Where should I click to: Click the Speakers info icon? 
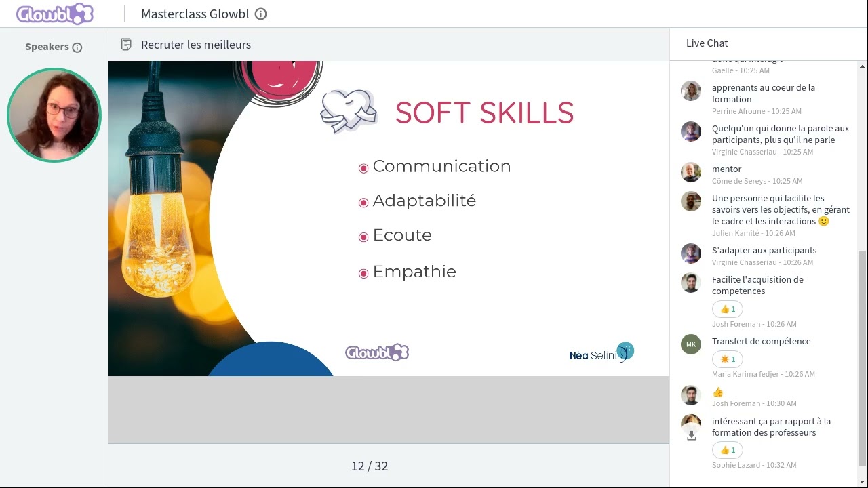coord(77,47)
